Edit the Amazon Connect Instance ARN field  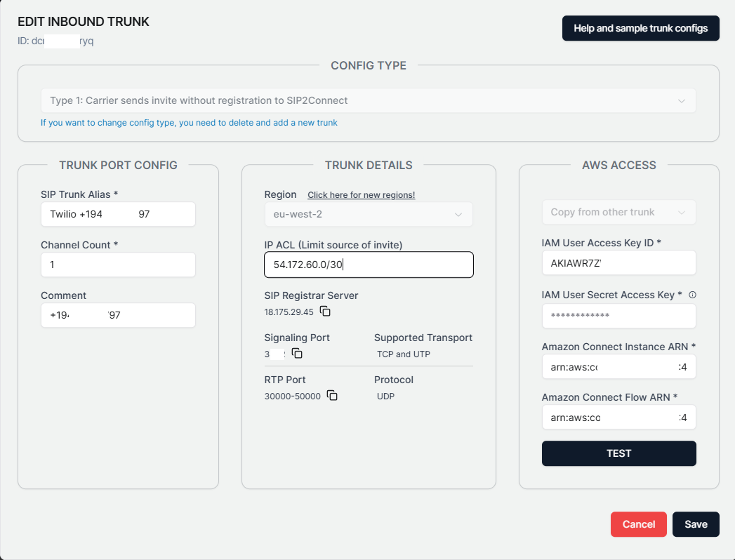tap(618, 367)
